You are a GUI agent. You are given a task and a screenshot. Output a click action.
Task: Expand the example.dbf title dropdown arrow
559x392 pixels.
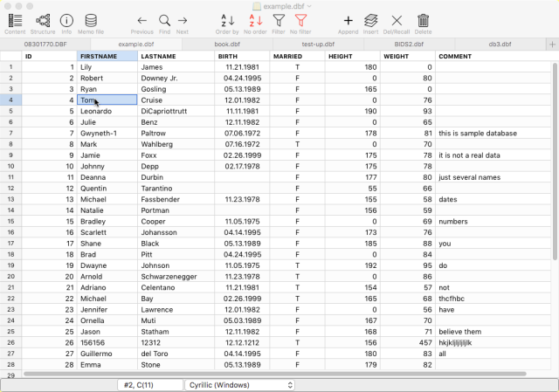(310, 6)
